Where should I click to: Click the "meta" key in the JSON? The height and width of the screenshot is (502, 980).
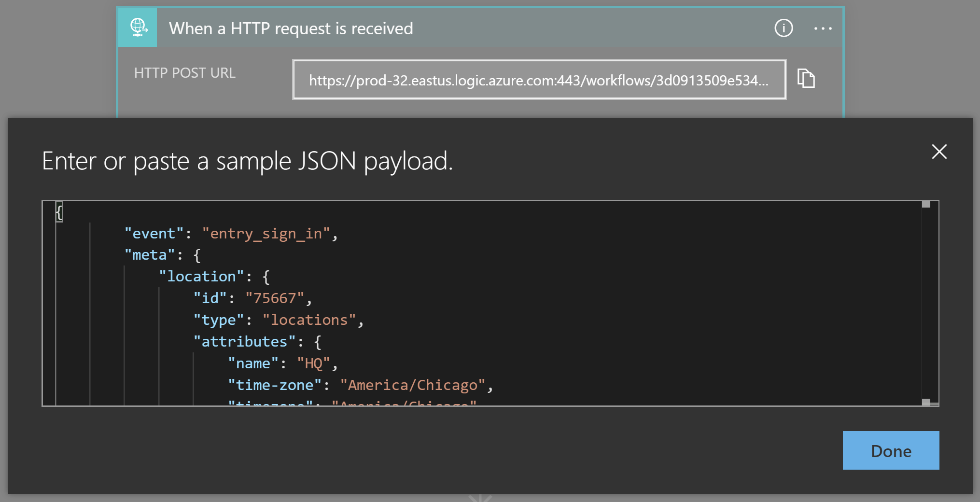pos(150,255)
